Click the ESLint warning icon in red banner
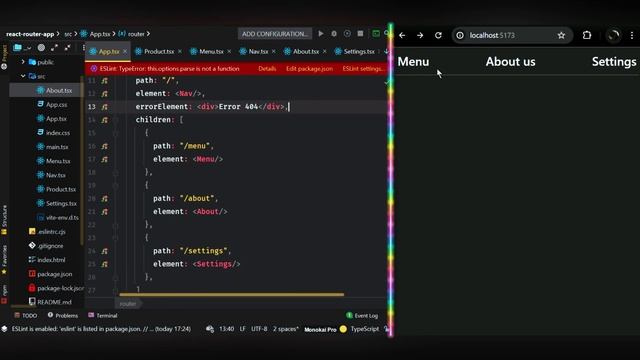Image resolution: width=640 pixels, height=360 pixels. point(94,69)
